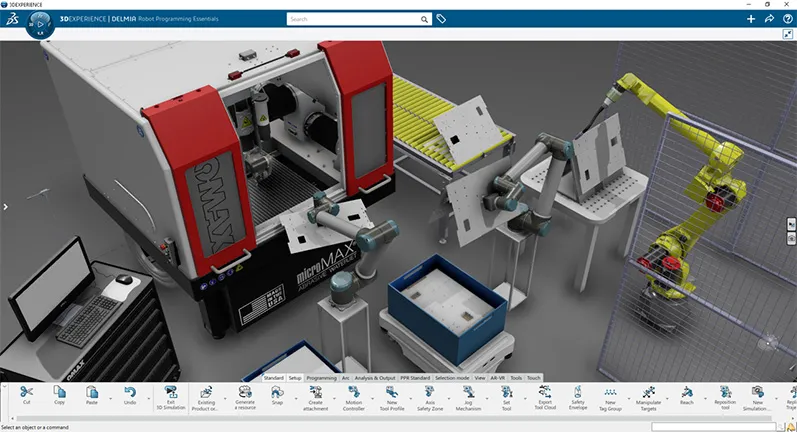Image resolution: width=797 pixels, height=432 pixels.
Task: Click the Cut scissors tool
Action: 26,392
